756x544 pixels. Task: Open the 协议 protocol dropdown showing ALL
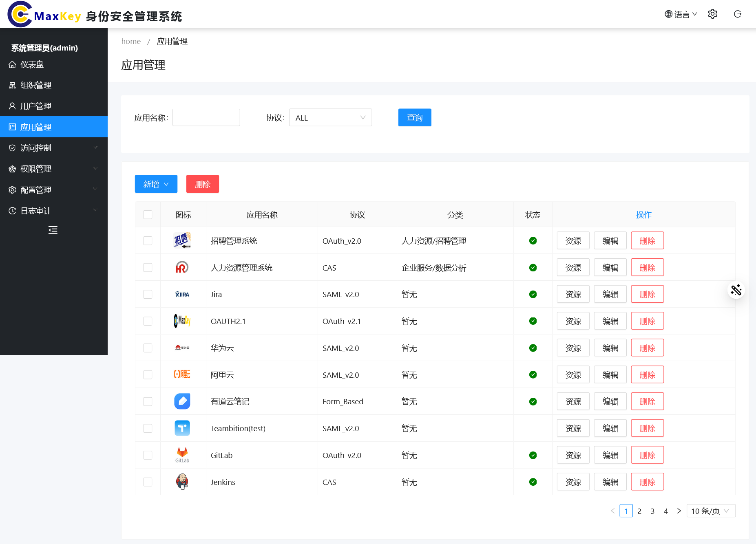tap(330, 118)
